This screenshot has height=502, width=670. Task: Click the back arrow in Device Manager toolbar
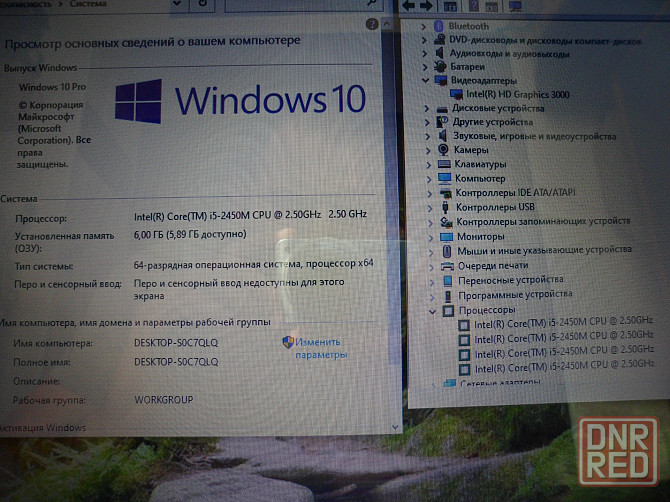point(409,6)
